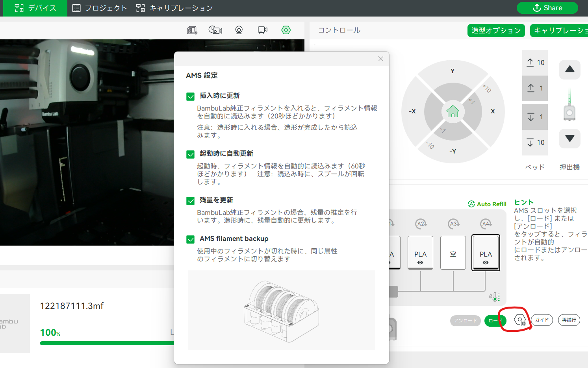Click the green 100% progress bar
588x368 pixels.
point(106,343)
